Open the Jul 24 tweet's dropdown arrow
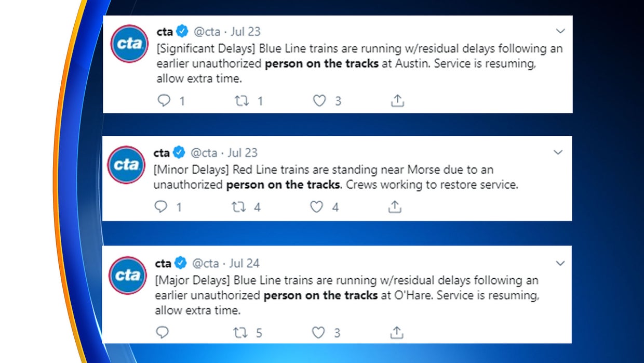The height and width of the screenshot is (363, 644). coord(560,263)
